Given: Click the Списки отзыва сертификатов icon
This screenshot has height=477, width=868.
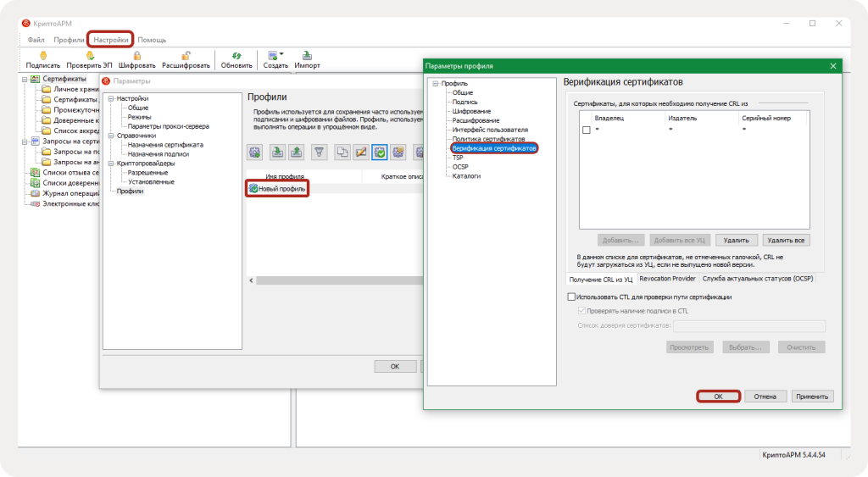Looking at the screenshot, I should click(x=35, y=172).
